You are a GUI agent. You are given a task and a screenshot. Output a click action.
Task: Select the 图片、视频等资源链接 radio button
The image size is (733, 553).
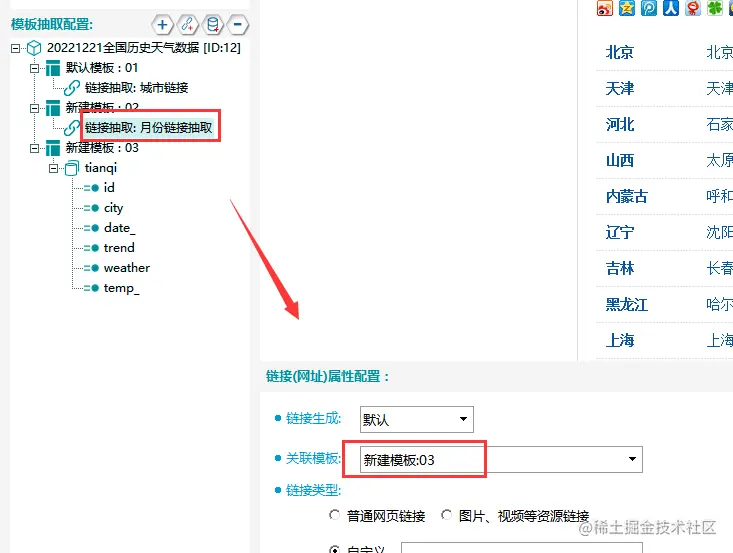coord(446,515)
